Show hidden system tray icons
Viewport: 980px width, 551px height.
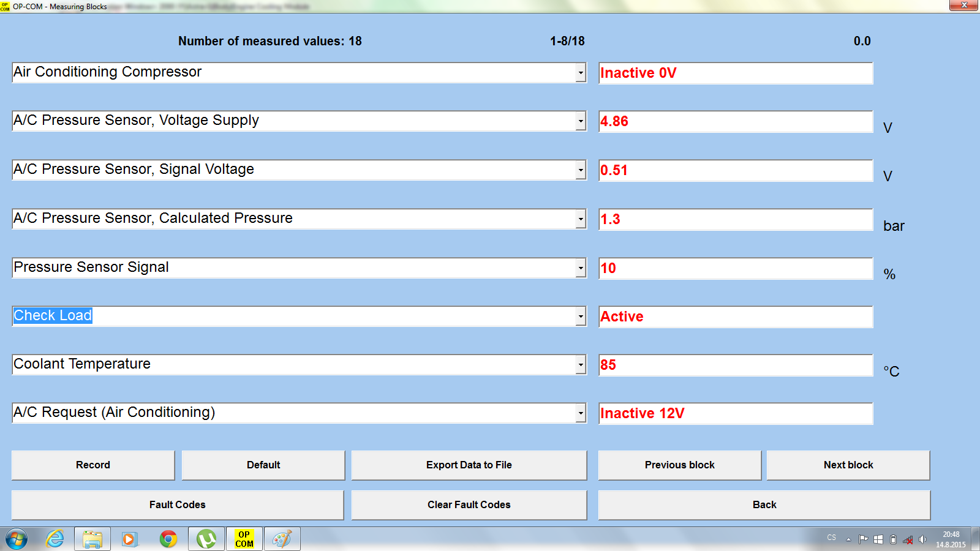tap(848, 539)
